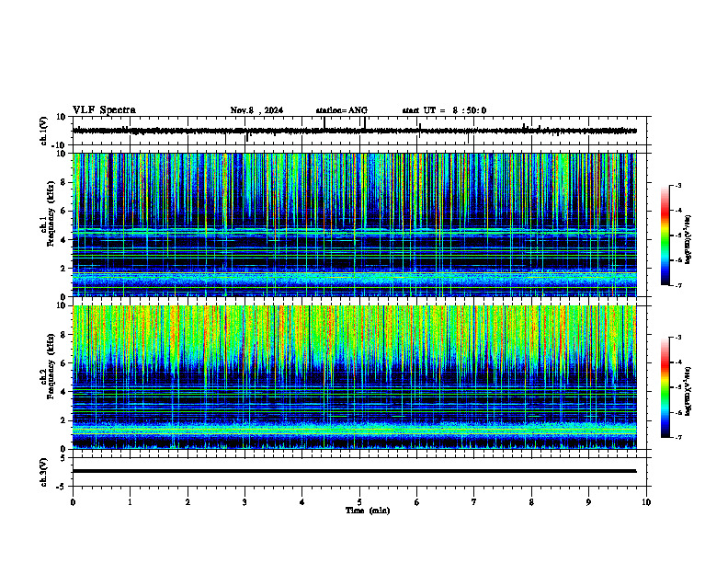Click time axis tick label "8"

[x=531, y=502]
